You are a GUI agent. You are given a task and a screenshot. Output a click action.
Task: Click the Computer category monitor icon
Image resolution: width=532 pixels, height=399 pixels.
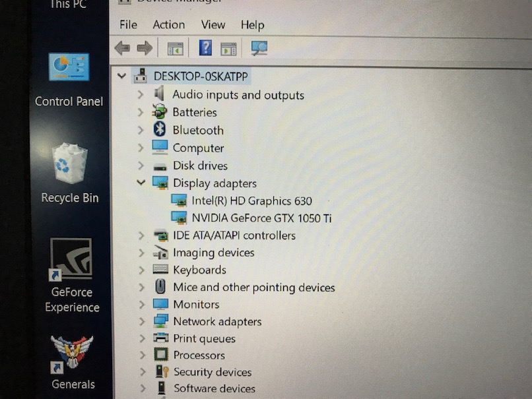[x=160, y=147]
